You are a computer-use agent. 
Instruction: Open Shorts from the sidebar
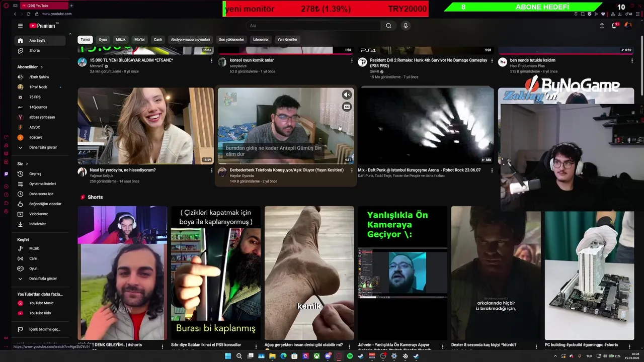point(40,51)
